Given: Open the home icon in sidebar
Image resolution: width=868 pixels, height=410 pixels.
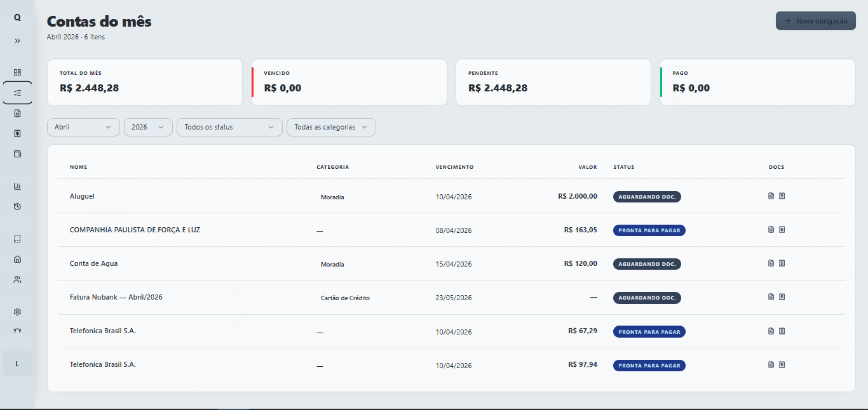Looking at the screenshot, I should (x=17, y=259).
